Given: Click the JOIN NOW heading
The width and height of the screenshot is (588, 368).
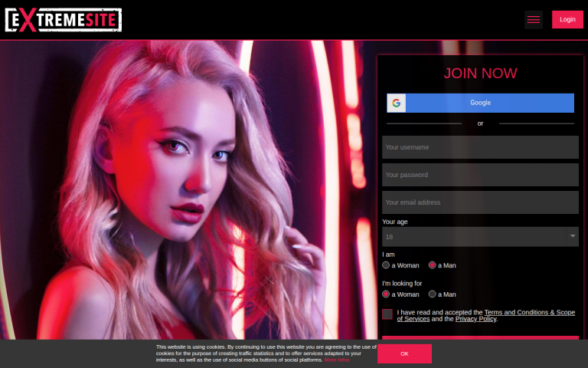Looking at the screenshot, I should click(480, 74).
